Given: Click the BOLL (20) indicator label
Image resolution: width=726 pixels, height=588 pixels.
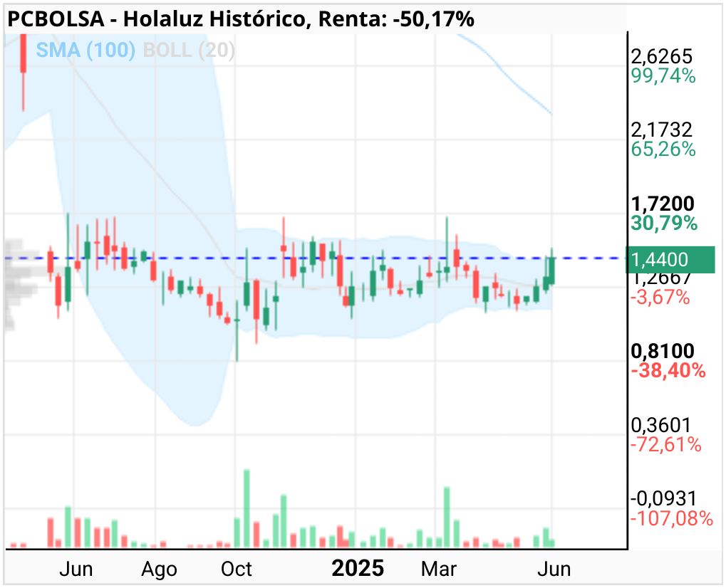Looking at the screenshot, I should (189, 50).
